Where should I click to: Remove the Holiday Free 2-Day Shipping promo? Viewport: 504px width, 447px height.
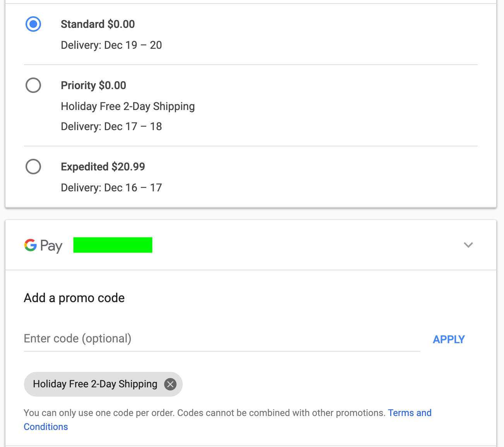tap(170, 384)
